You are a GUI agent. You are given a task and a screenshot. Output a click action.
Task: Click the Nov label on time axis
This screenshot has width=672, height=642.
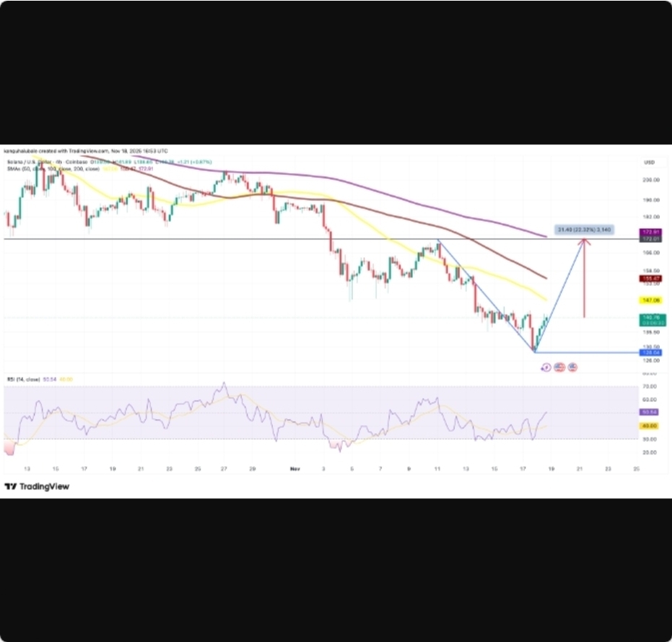point(294,469)
